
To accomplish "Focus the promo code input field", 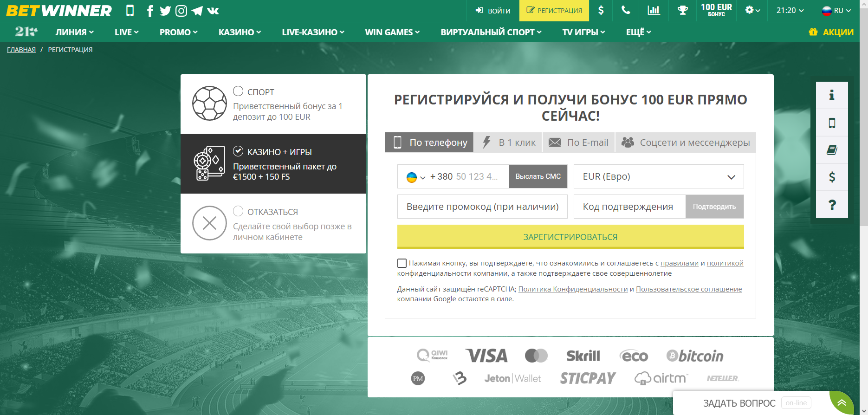I will [482, 207].
